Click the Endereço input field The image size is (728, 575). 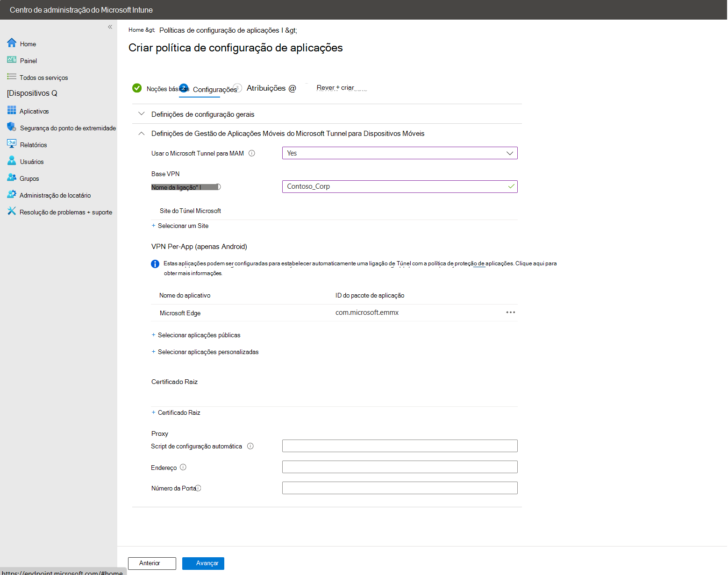point(400,467)
